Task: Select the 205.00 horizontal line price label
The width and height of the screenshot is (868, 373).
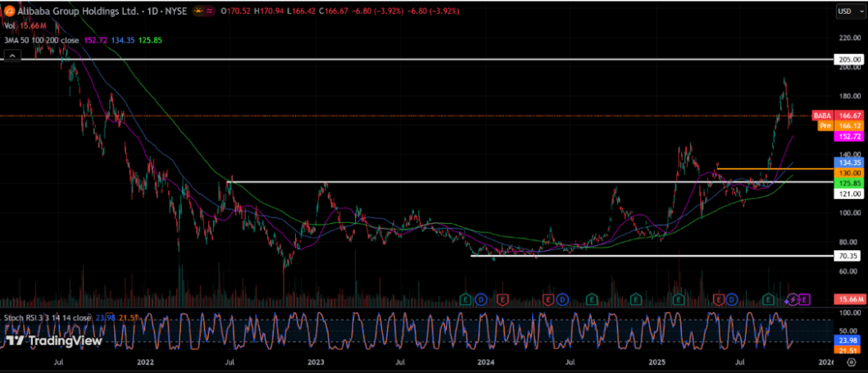Action: point(848,60)
